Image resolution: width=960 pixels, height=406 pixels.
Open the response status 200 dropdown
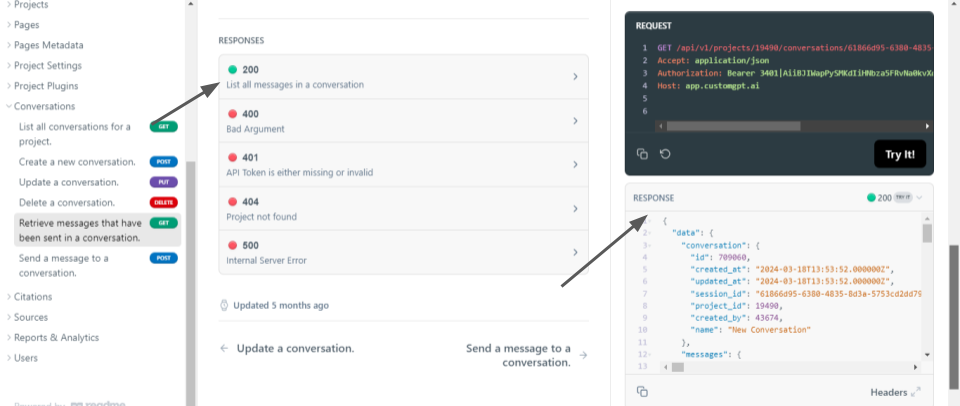click(x=894, y=198)
